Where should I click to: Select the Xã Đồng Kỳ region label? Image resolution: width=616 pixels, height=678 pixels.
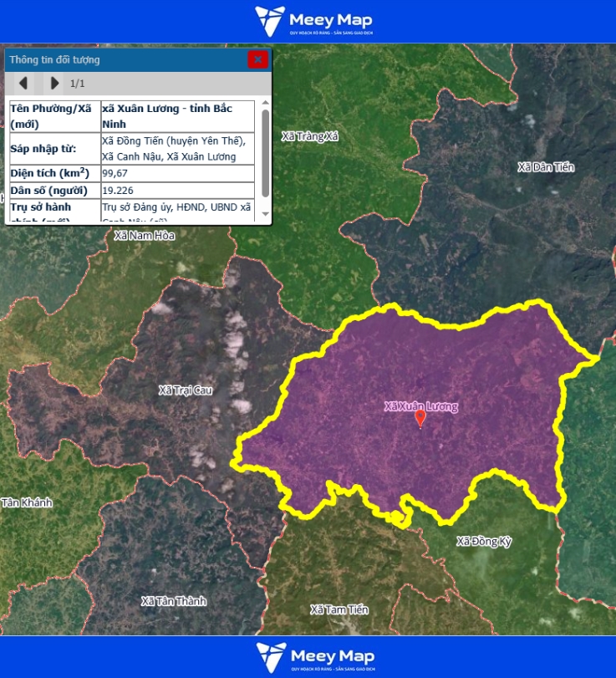[484, 542]
